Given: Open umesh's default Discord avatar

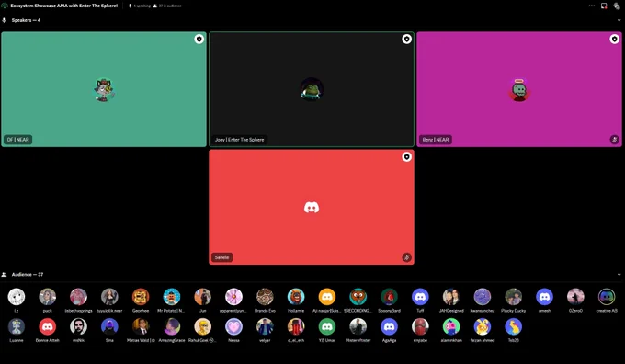Looking at the screenshot, I should click(x=544, y=297).
